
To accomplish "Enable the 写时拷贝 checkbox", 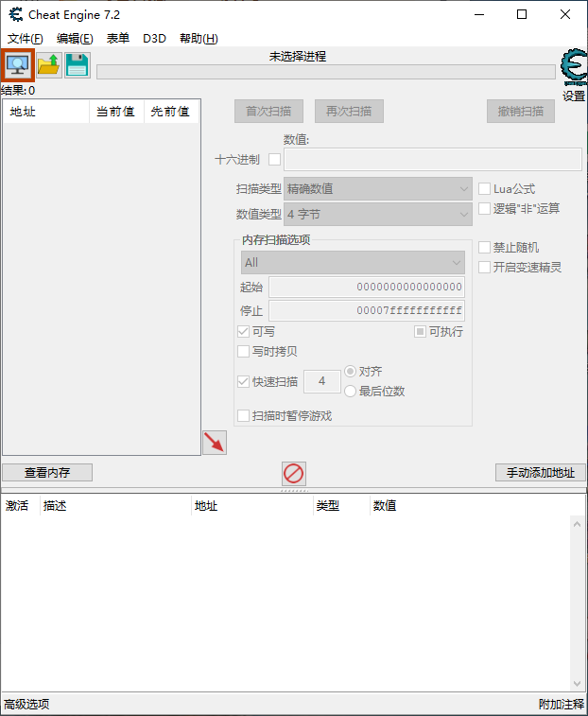I will point(243,351).
